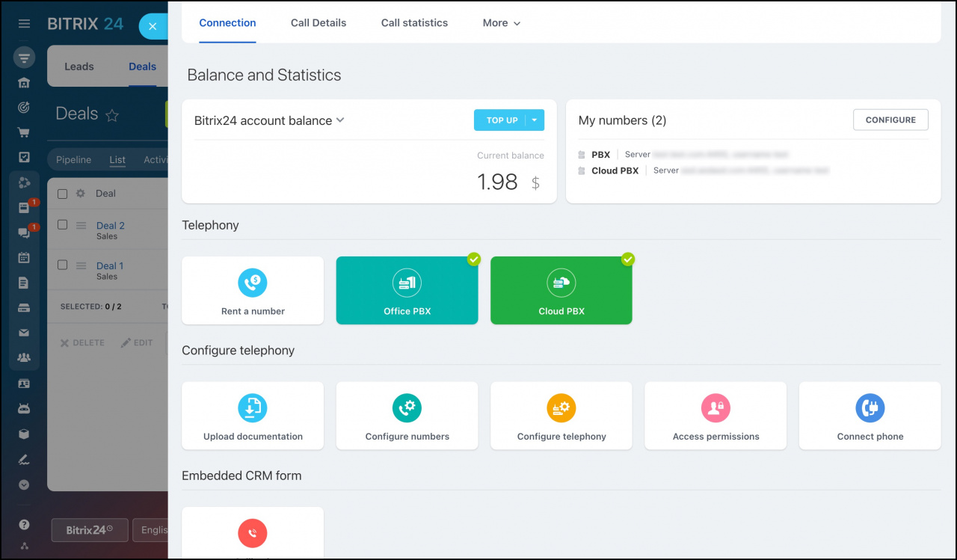Open the shopping cart icon in sidebar
The image size is (957, 560).
pyautogui.click(x=24, y=132)
